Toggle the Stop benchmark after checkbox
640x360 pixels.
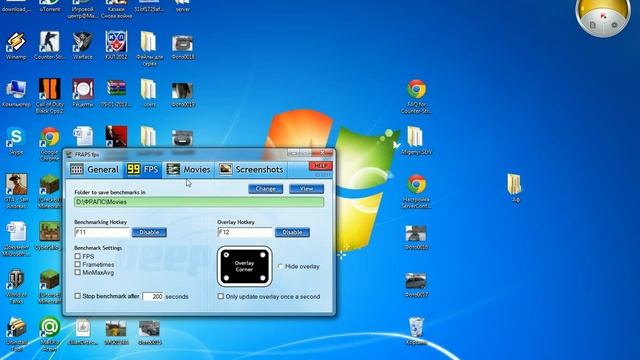coord(78,296)
